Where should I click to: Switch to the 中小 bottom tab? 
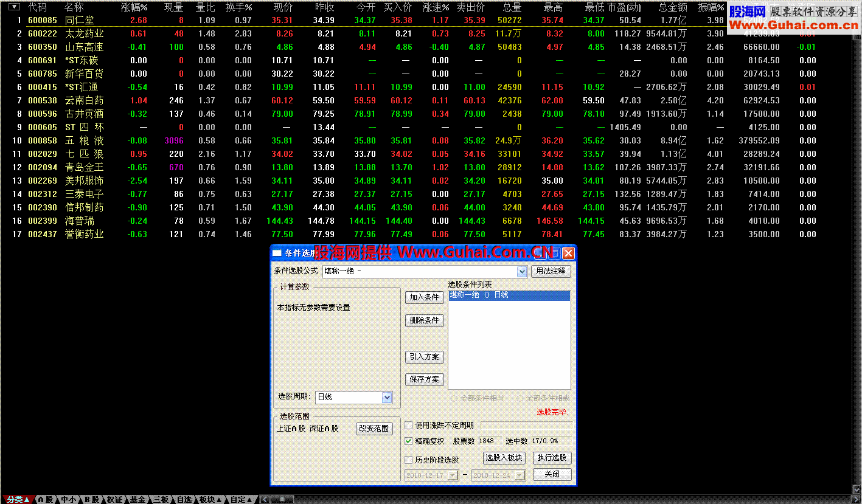click(x=68, y=499)
